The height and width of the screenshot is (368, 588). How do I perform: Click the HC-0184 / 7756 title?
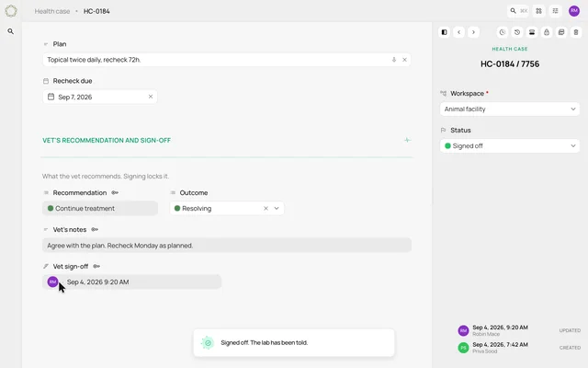tap(510, 64)
